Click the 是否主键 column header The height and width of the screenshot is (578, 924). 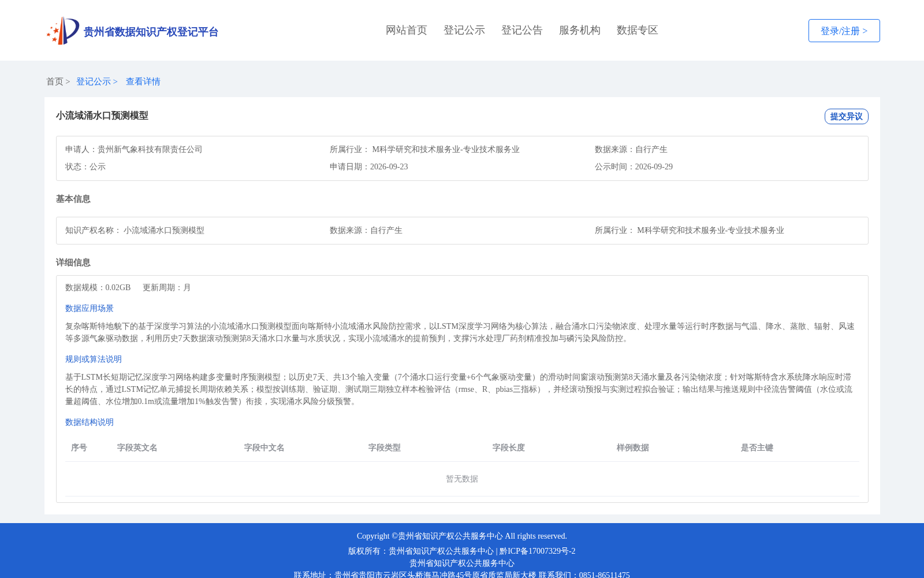tap(757, 447)
